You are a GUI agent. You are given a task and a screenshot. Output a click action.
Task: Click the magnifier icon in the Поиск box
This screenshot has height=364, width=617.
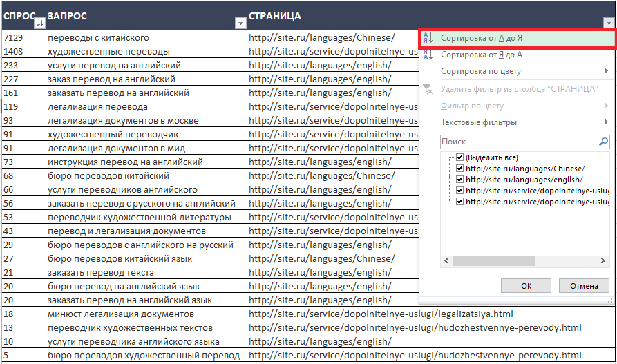tap(603, 142)
